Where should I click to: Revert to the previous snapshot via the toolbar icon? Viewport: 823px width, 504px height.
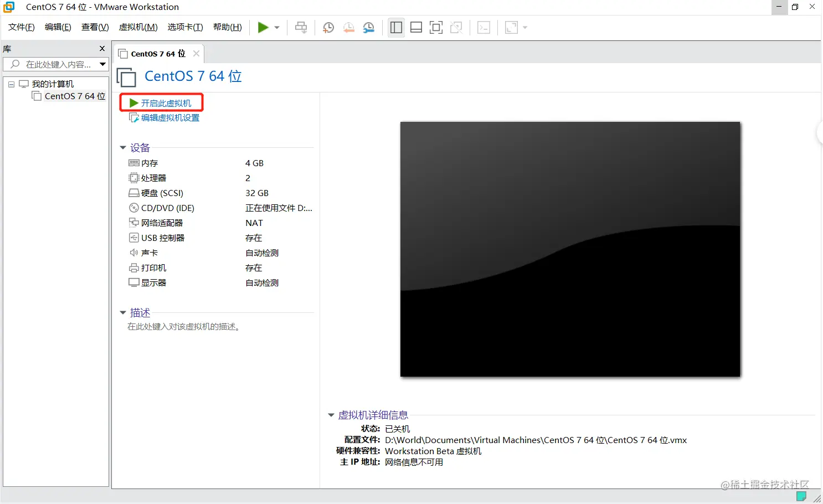348,27
